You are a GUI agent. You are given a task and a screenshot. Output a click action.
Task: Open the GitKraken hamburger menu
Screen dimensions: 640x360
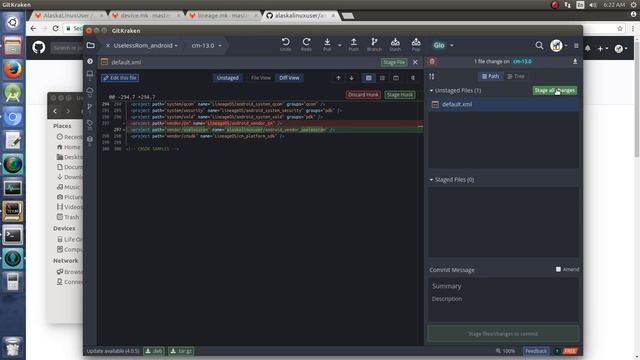pyautogui.click(x=576, y=46)
